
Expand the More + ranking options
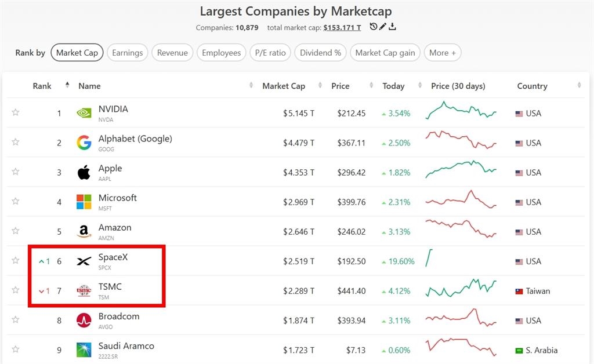pos(443,53)
